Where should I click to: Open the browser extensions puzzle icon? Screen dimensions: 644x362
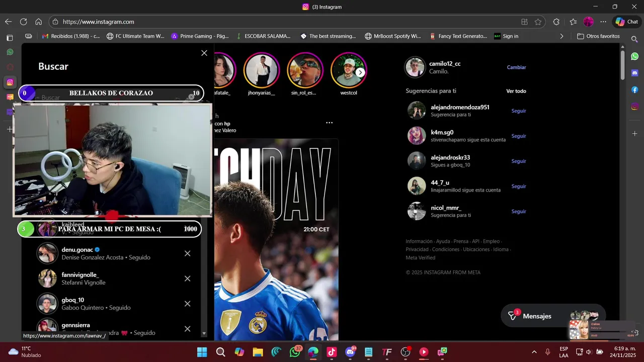(556, 22)
